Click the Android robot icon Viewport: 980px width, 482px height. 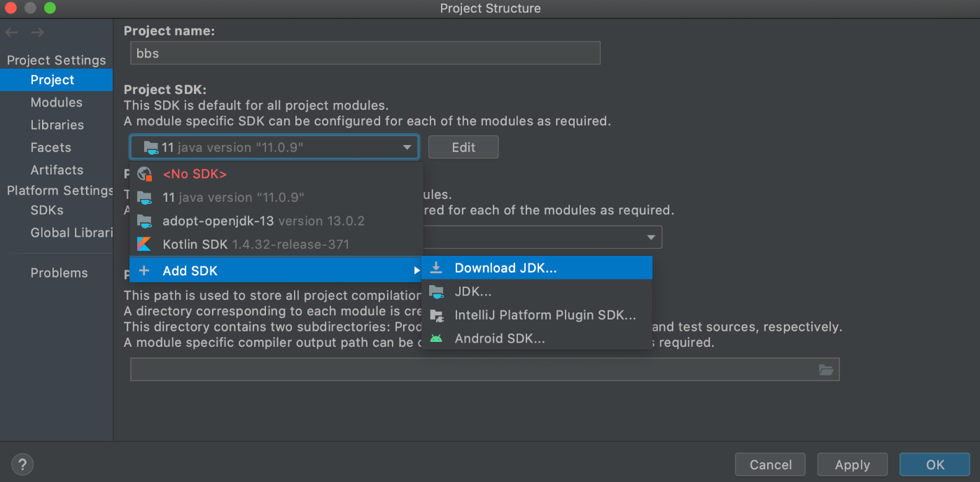[x=436, y=338]
